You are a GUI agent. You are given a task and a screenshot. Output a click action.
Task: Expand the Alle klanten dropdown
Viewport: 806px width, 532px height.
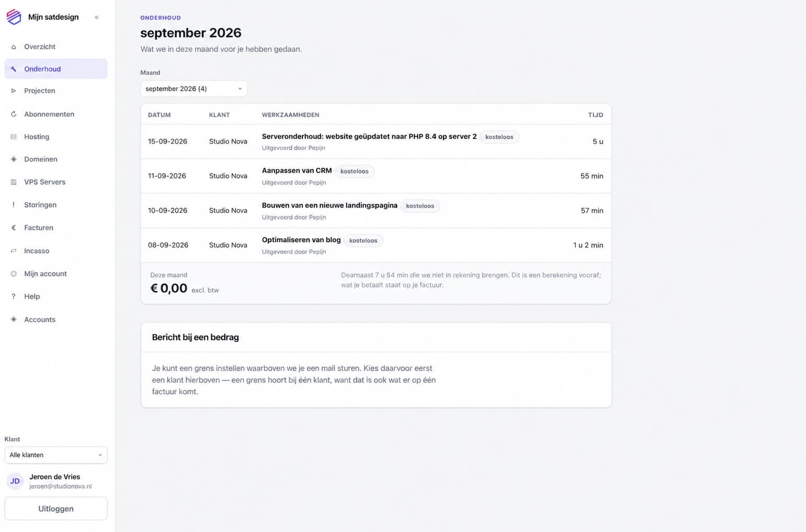[56, 455]
